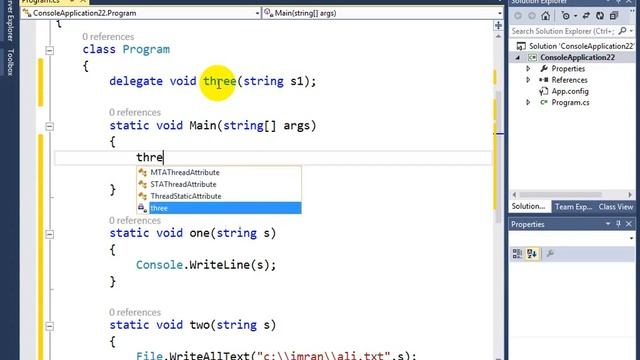The width and height of the screenshot is (640, 360).
Task: Click the MTAThreadAttribute class icon
Action: pos(142,173)
